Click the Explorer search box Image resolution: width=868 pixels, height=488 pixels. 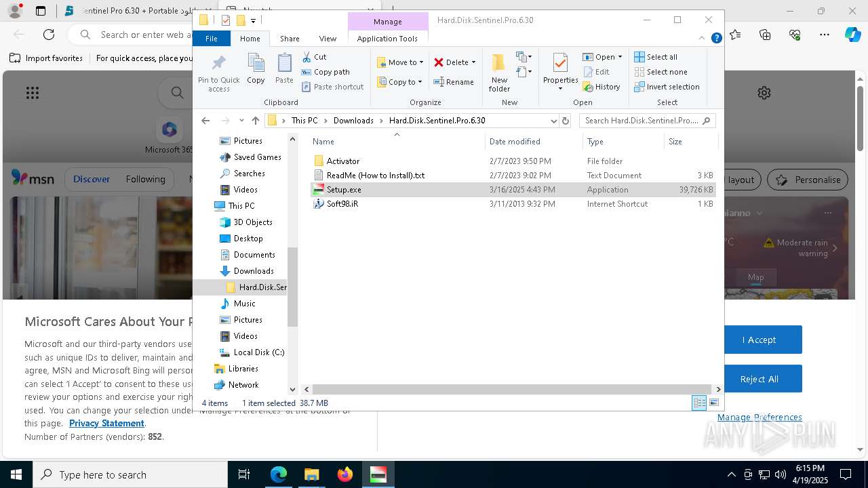(647, 121)
